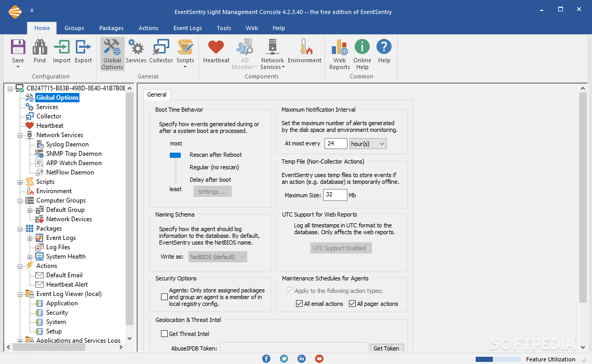Select SNMP Trap Daemon tree node
The height and width of the screenshot is (364, 592).
click(x=74, y=154)
